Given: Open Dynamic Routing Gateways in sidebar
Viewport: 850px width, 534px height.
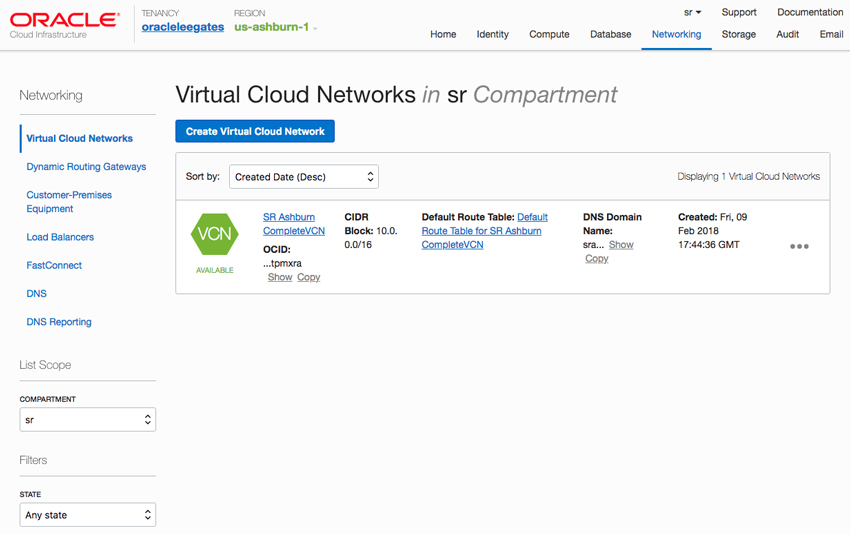Looking at the screenshot, I should click(x=86, y=166).
